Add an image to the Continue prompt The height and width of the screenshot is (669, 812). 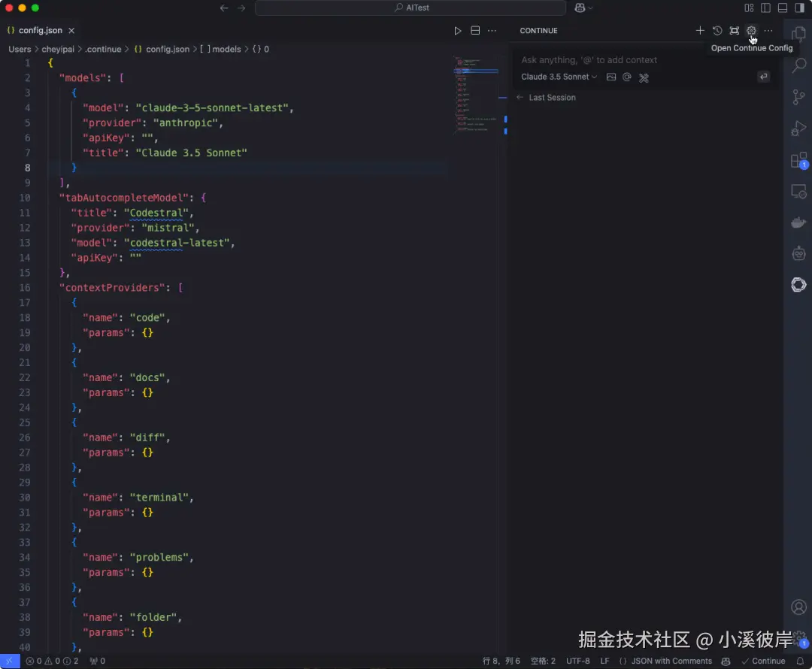pos(611,77)
